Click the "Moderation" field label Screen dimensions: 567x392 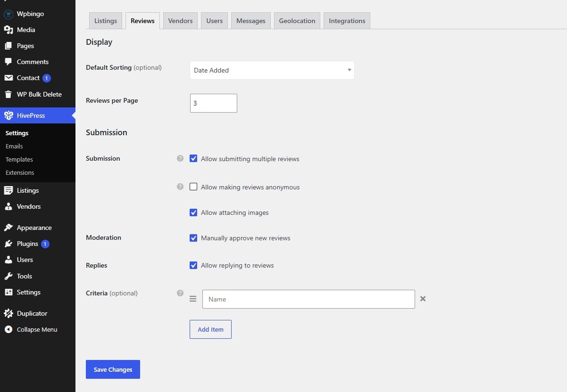(103, 237)
